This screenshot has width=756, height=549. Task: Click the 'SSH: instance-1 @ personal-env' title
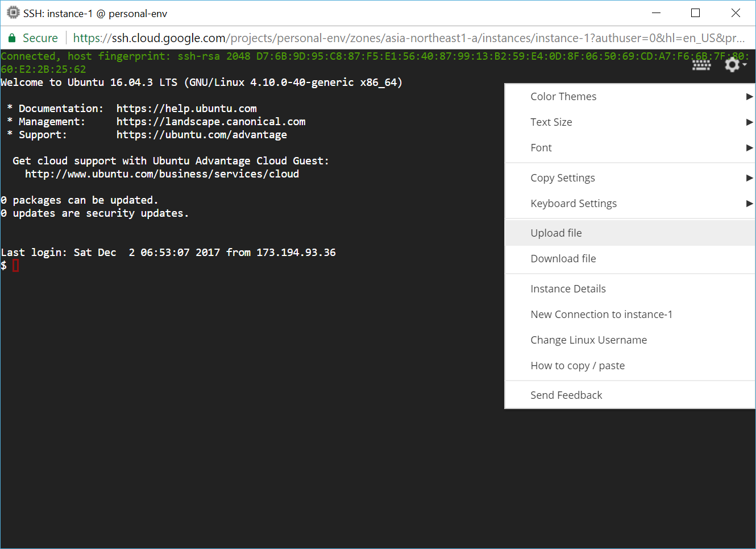(x=95, y=13)
